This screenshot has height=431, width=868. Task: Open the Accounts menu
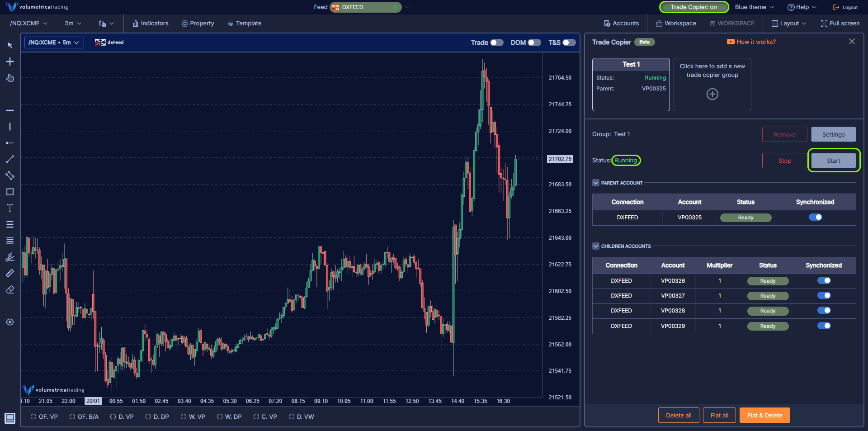[621, 24]
